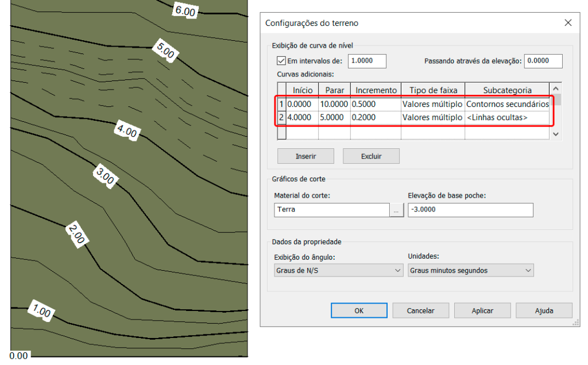This screenshot has height=365, width=588.
Task: Select row 1 of the Curvas adicionais table
Action: click(x=281, y=104)
